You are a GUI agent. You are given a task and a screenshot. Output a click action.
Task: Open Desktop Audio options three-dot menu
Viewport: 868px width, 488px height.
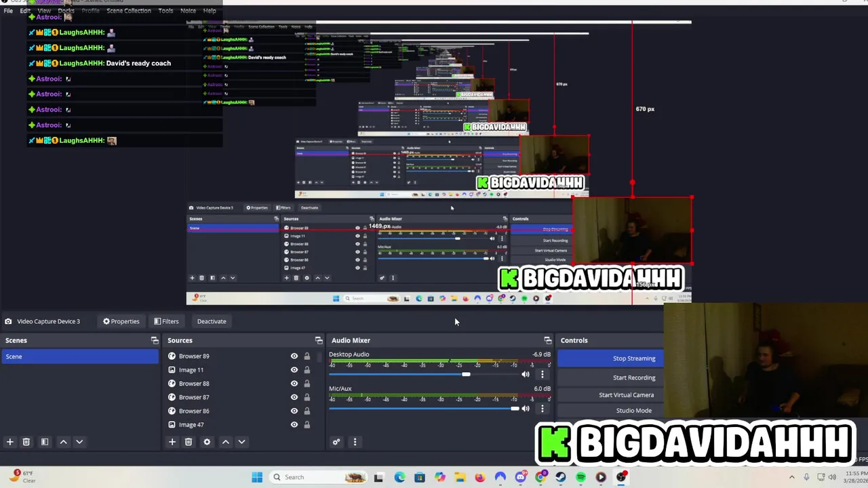(x=542, y=374)
